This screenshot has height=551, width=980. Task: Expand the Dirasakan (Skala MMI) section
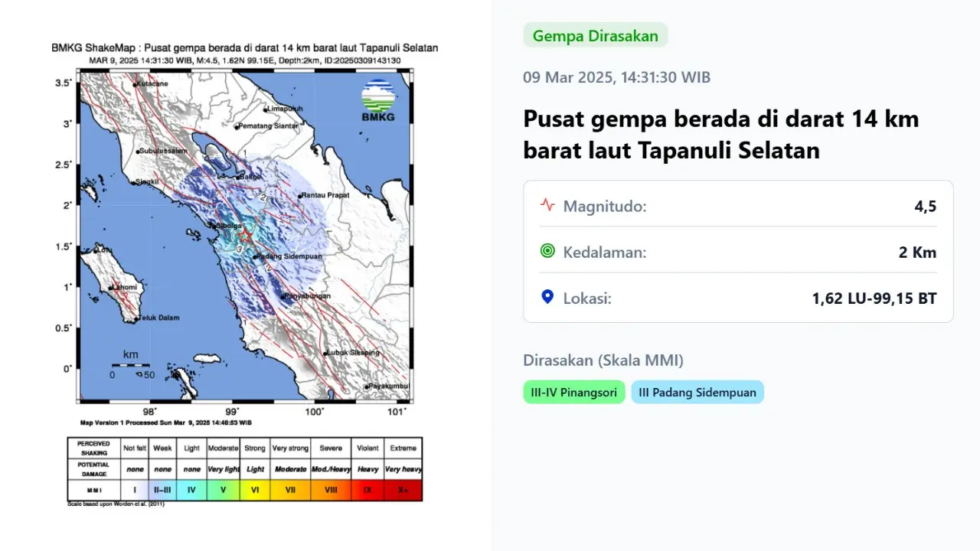click(603, 360)
